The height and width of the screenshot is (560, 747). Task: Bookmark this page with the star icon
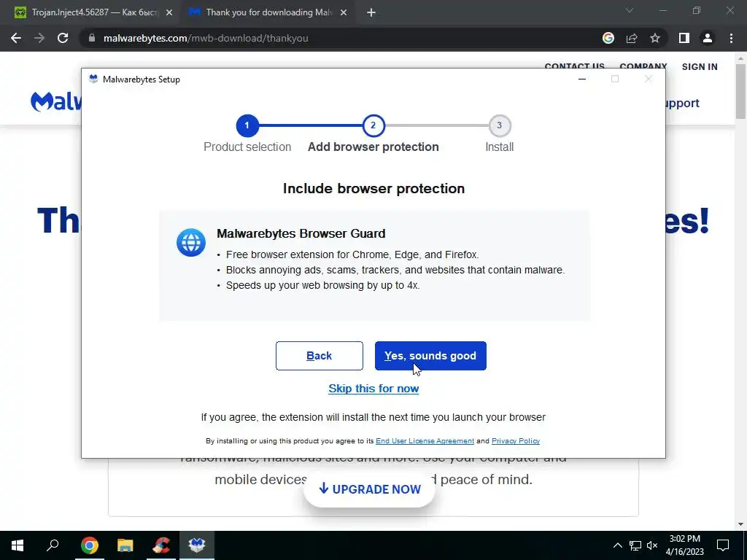pos(655,38)
